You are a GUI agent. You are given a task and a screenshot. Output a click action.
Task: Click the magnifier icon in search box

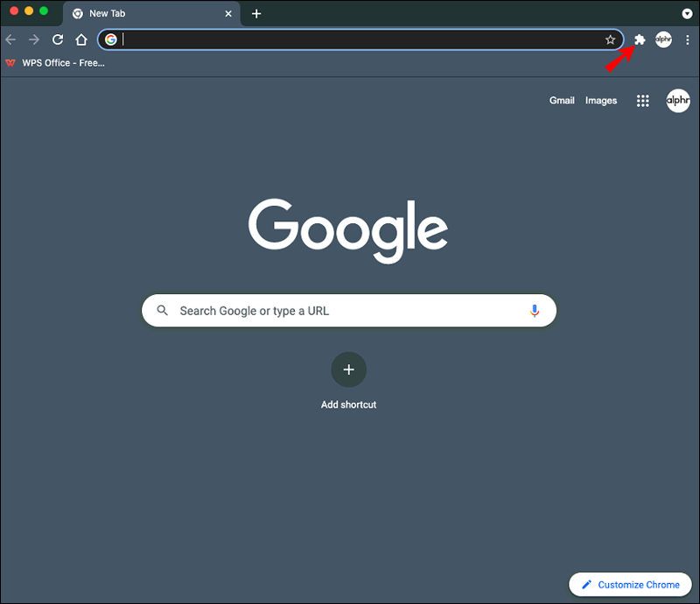coord(162,310)
